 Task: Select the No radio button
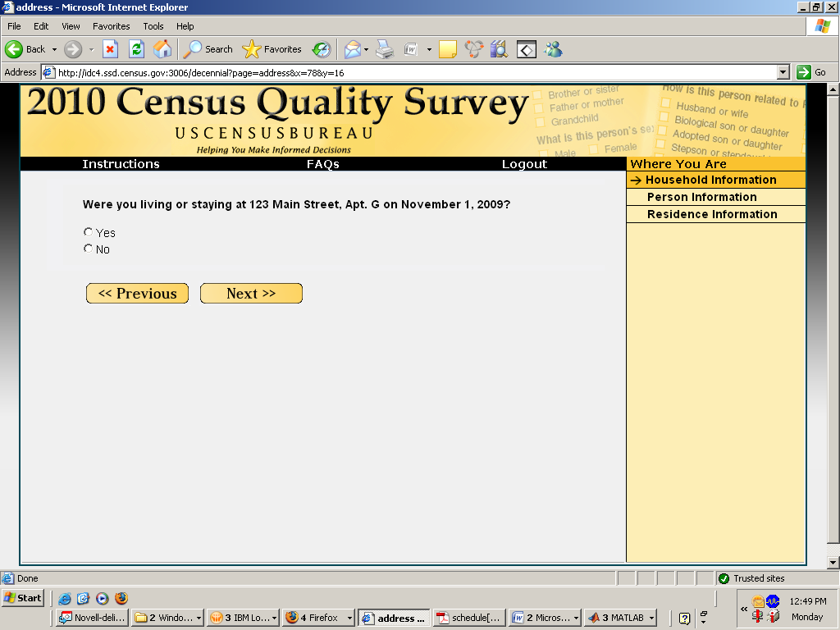[x=89, y=249]
